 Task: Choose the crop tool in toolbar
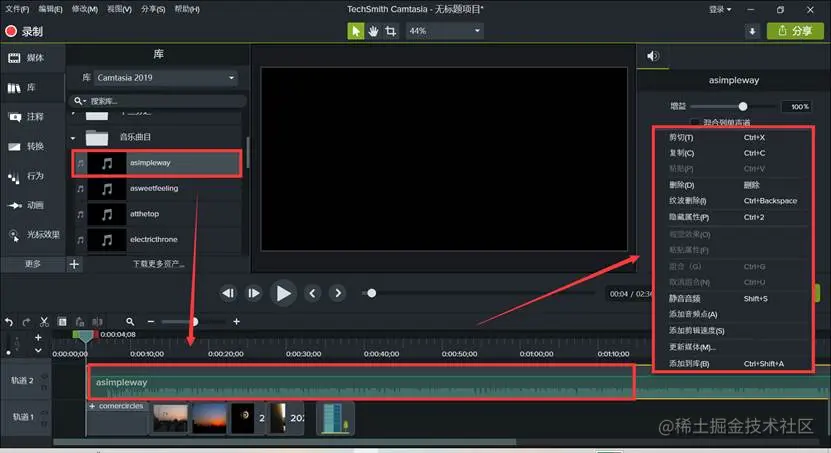point(391,31)
